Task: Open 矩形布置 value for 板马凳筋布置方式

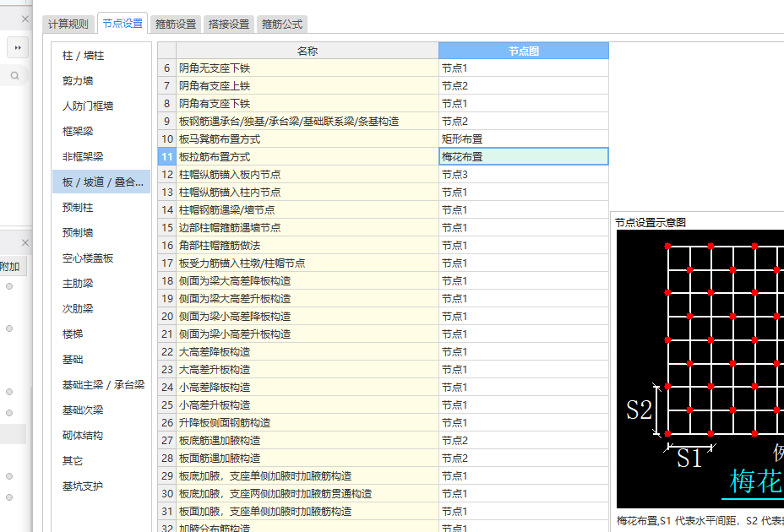Action: 524,139
